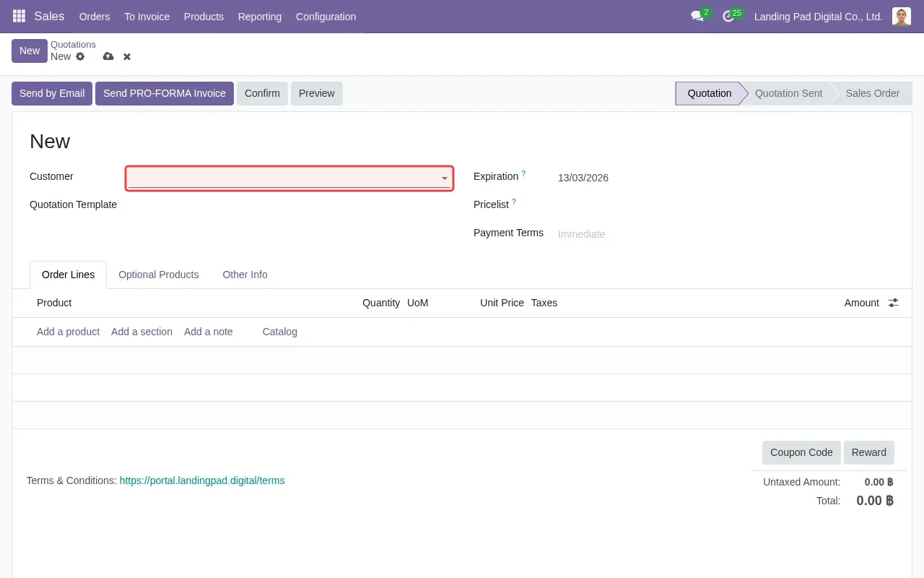Screen dimensions: 924x578
Task: Save the record using the cloud icon
Action: pyautogui.click(x=108, y=56)
